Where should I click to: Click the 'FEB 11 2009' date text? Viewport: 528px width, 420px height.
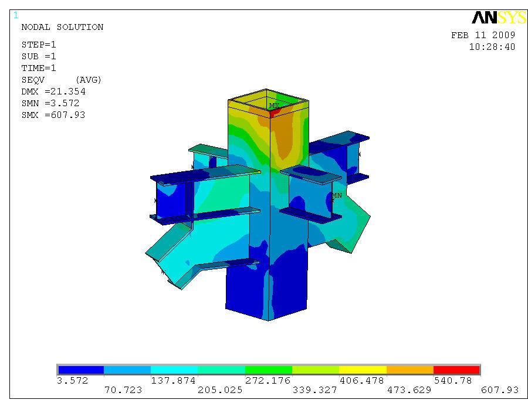coord(483,35)
